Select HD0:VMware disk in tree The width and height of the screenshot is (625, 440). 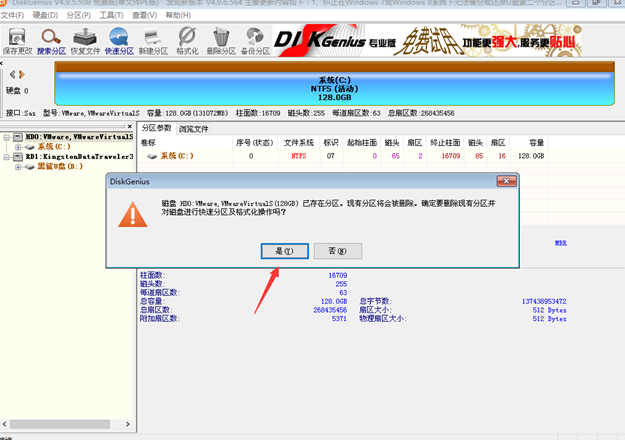(79, 137)
